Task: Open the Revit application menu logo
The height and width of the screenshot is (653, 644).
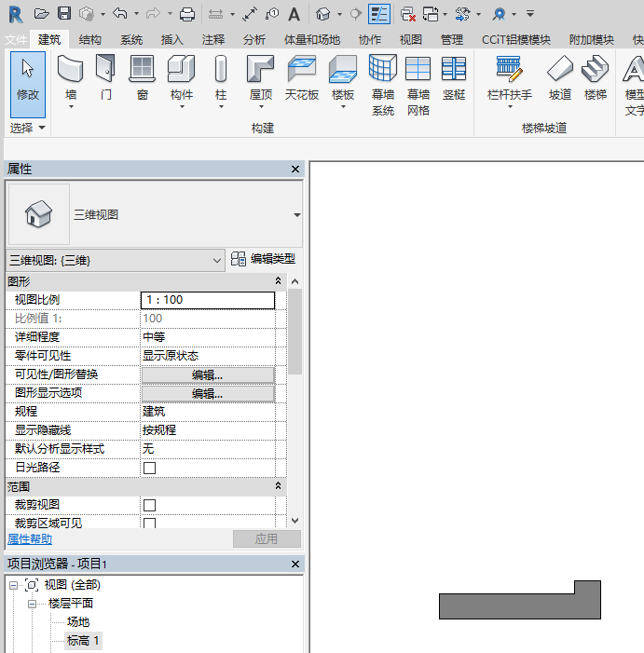Action: [16, 15]
